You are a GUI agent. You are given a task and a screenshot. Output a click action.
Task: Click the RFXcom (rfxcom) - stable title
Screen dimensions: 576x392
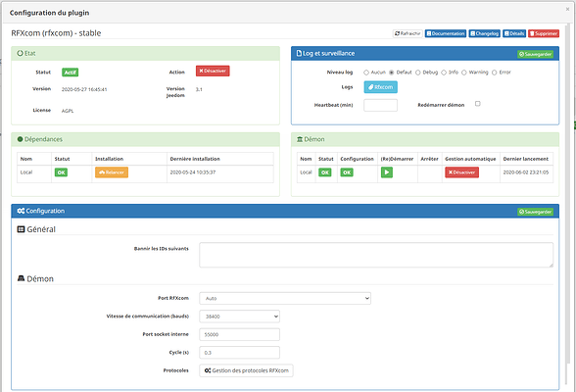click(56, 33)
